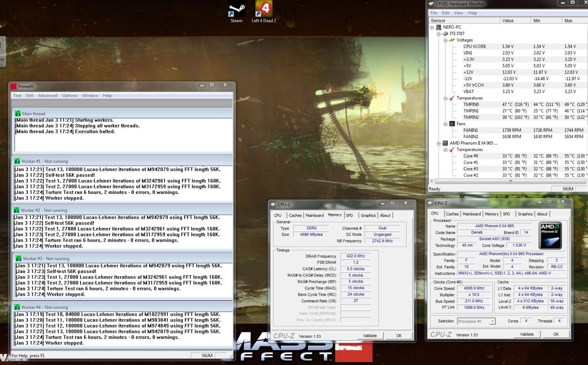
Task: Open the File menu in Hardware Monitor
Action: (x=434, y=13)
